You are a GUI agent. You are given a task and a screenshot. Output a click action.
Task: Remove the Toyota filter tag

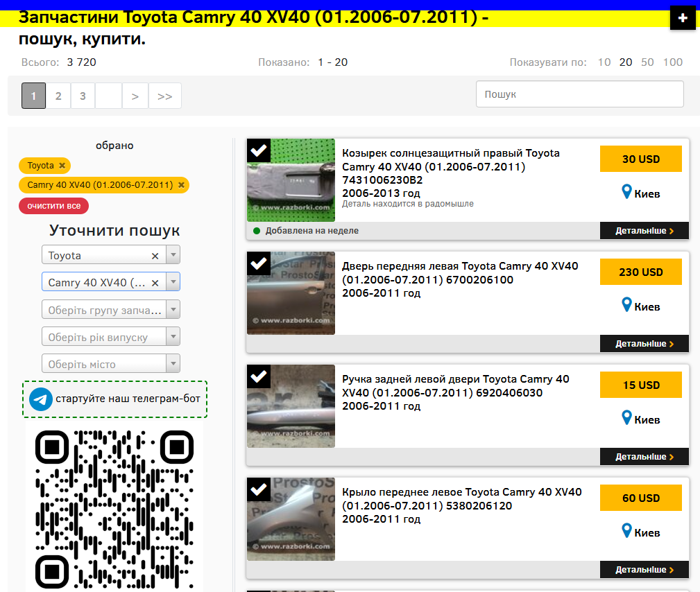(x=62, y=166)
